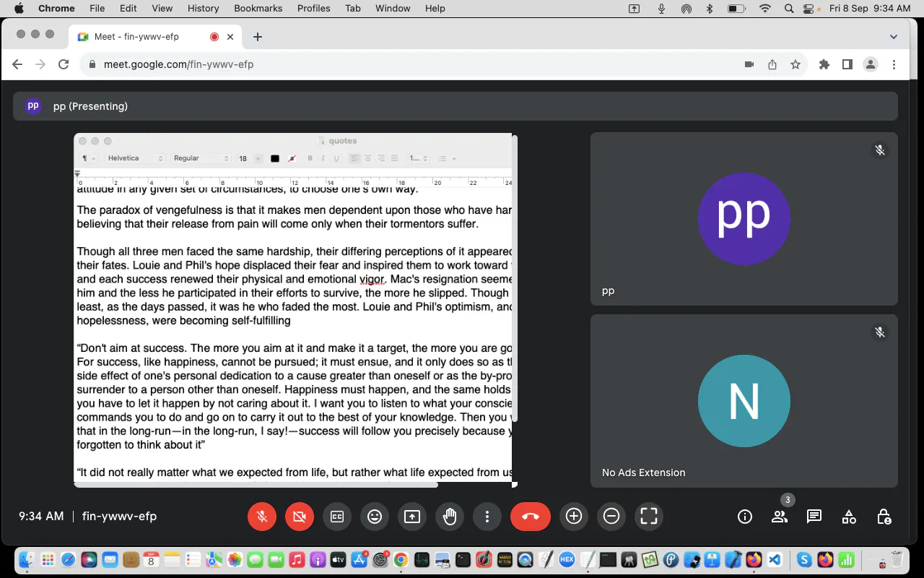The width and height of the screenshot is (924, 578).
Task: Expand the tab search chevron in Chrome
Action: coord(894,37)
